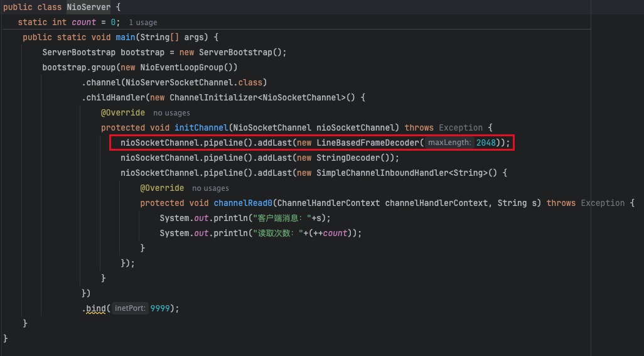The width and height of the screenshot is (644, 356).
Task: Select the ChannelInitializer type name
Action: pos(213,98)
